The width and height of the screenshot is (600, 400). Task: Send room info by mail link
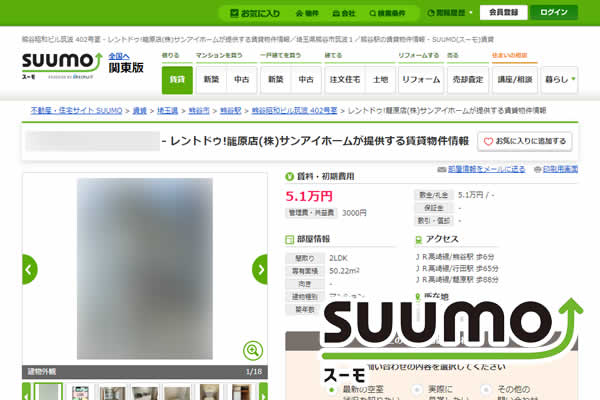[x=486, y=169]
